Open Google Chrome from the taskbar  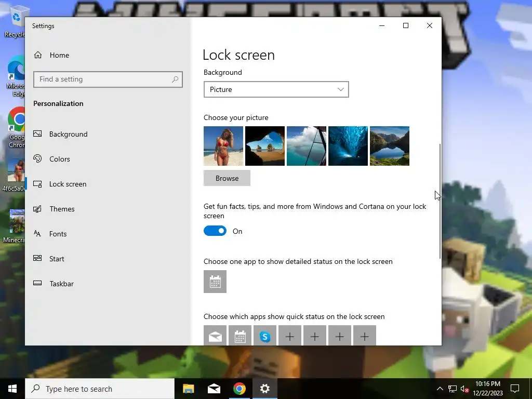pyautogui.click(x=240, y=389)
